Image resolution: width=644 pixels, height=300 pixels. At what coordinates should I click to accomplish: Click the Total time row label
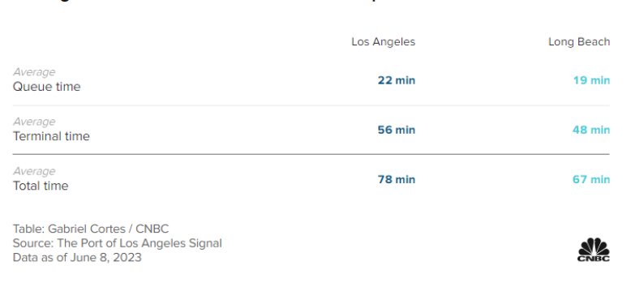pos(41,186)
